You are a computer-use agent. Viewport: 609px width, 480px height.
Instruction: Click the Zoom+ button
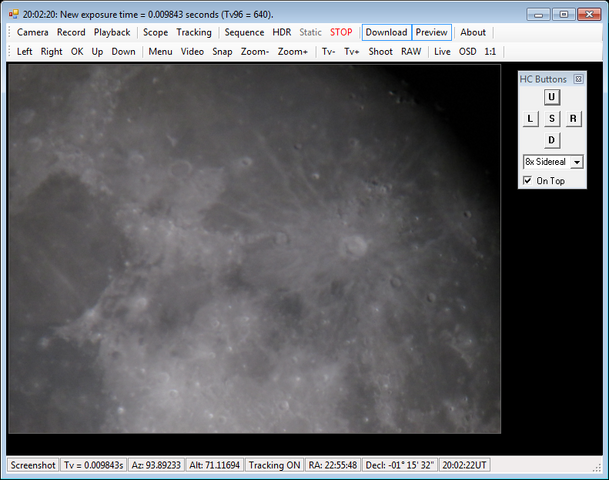(x=292, y=52)
